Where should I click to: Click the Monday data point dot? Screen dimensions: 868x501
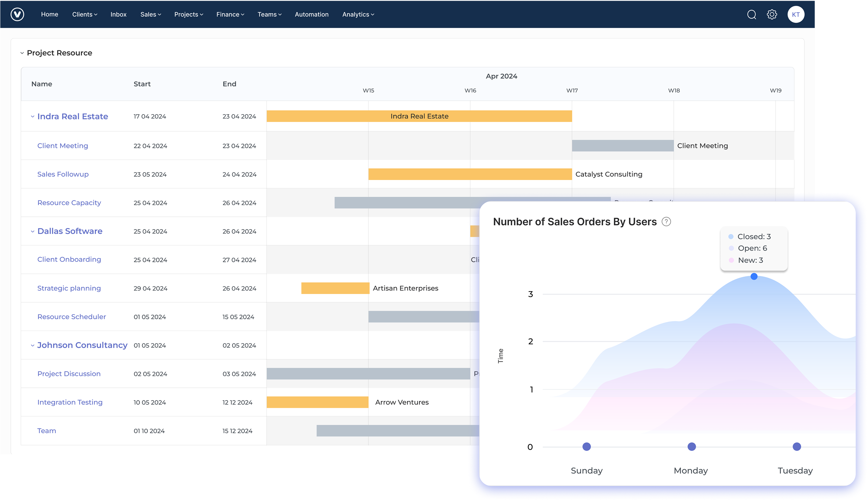point(692,447)
